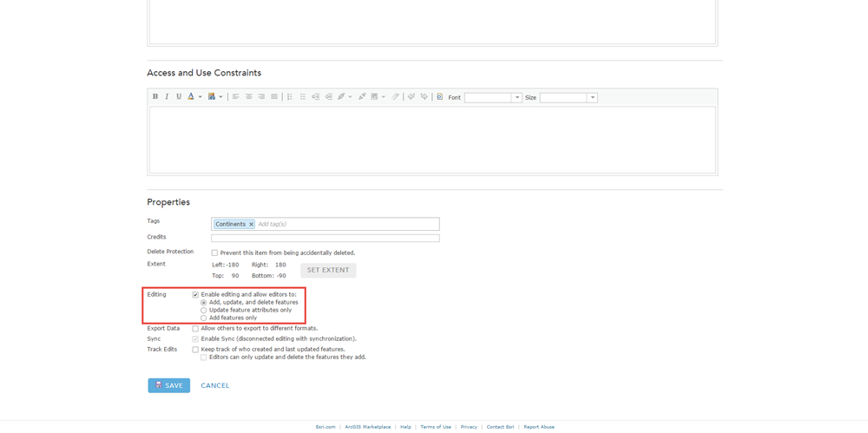Click the background highlight color icon
Screen dimensions: 868x433
212,96
